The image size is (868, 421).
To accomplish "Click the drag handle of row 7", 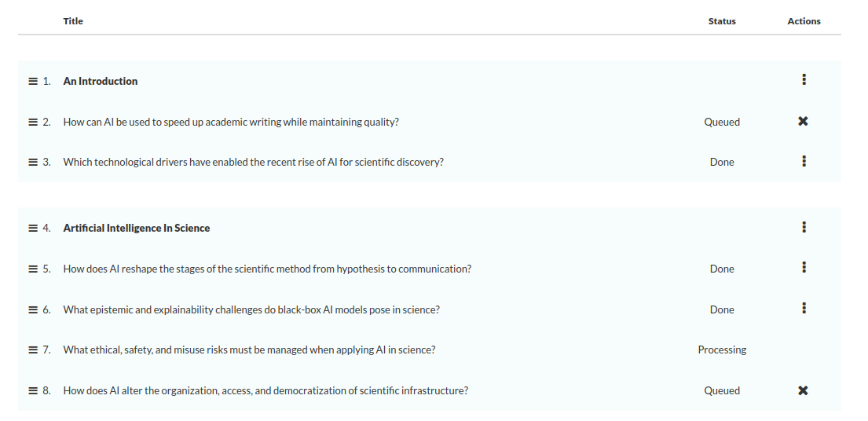I will coord(33,350).
